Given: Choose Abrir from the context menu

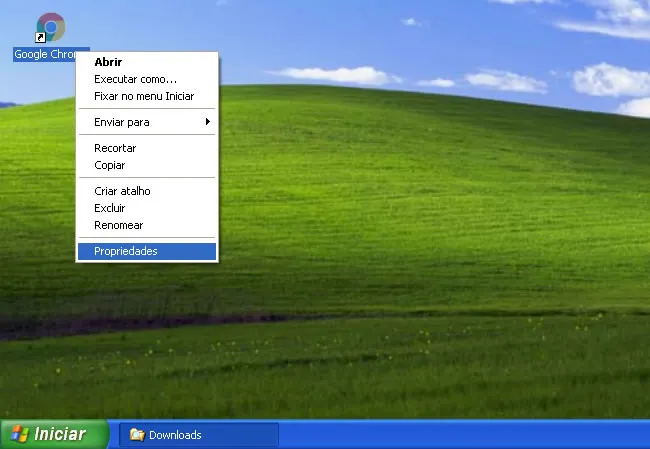Looking at the screenshot, I should [107, 61].
